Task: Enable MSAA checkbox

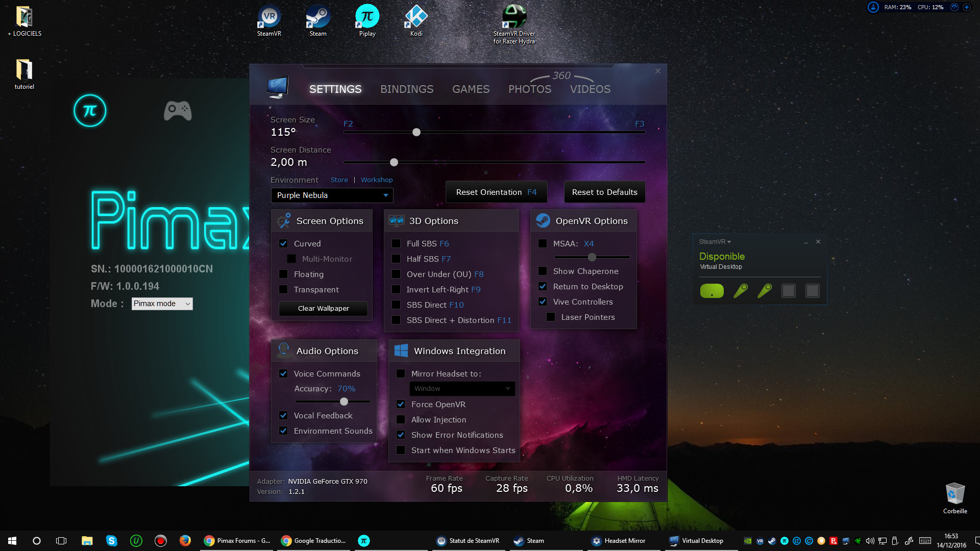Action: tap(543, 244)
